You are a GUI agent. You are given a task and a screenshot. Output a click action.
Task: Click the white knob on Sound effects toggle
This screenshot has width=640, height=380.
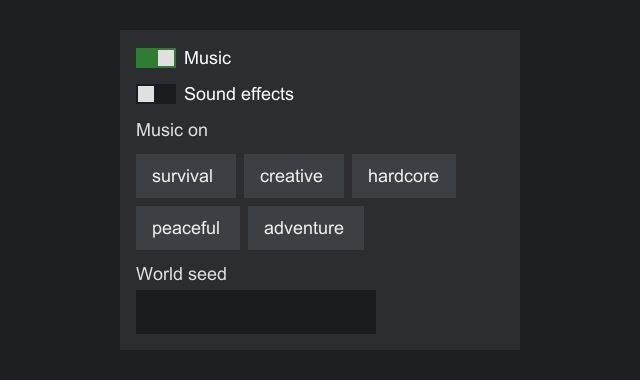146,94
